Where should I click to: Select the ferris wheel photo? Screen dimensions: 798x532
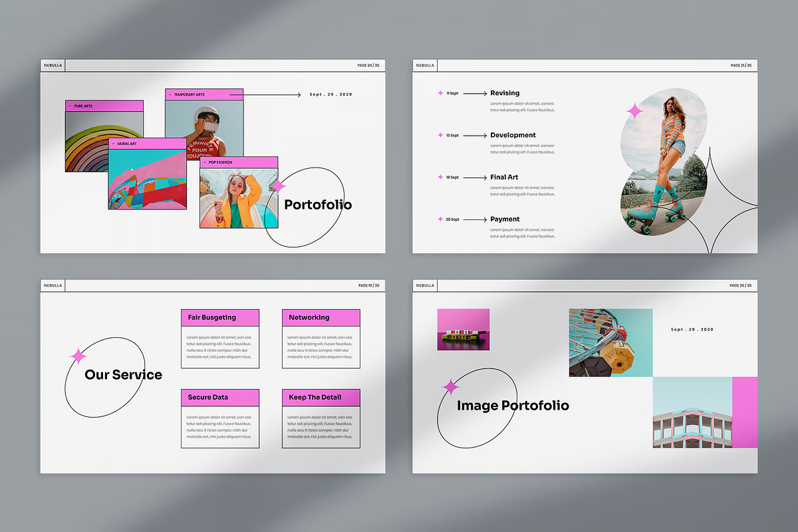click(x=610, y=342)
